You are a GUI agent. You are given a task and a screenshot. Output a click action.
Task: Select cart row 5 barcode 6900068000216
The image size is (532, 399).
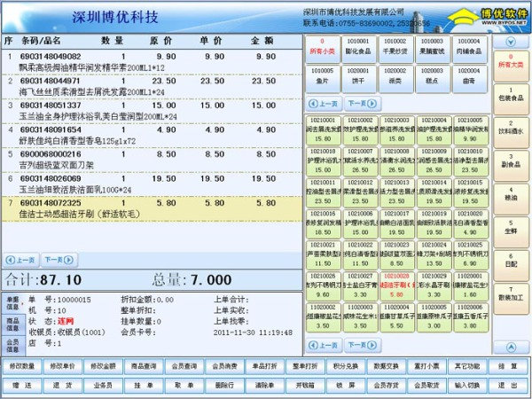pyautogui.click(x=152, y=160)
